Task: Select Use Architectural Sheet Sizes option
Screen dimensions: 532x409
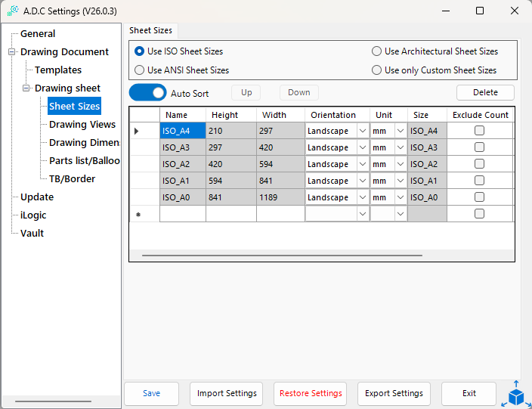Action: pyautogui.click(x=377, y=51)
